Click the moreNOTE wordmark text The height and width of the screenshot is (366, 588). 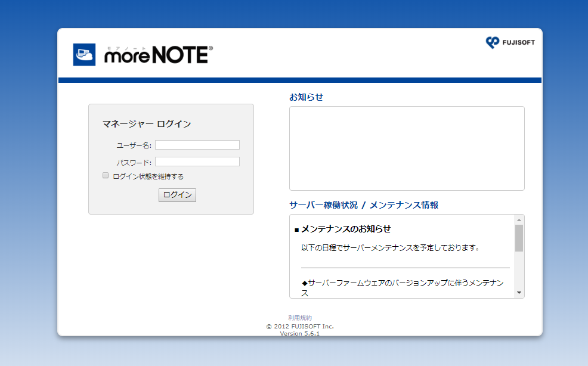point(159,55)
